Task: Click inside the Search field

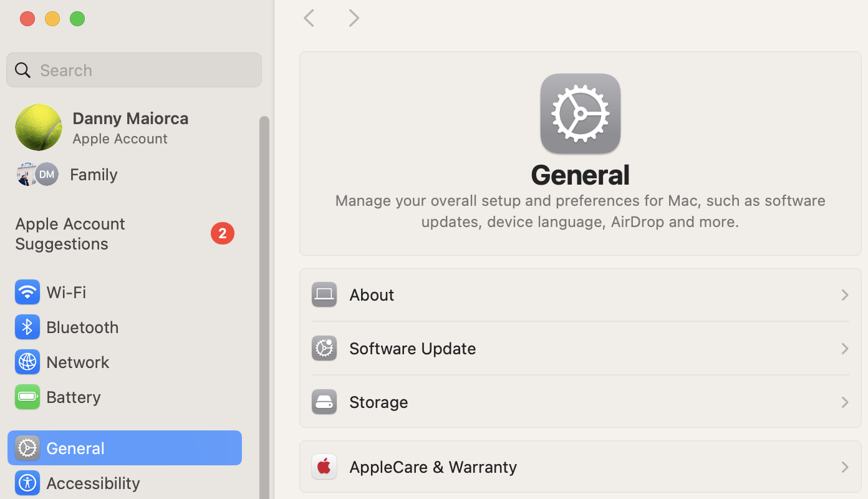Action: (x=133, y=70)
